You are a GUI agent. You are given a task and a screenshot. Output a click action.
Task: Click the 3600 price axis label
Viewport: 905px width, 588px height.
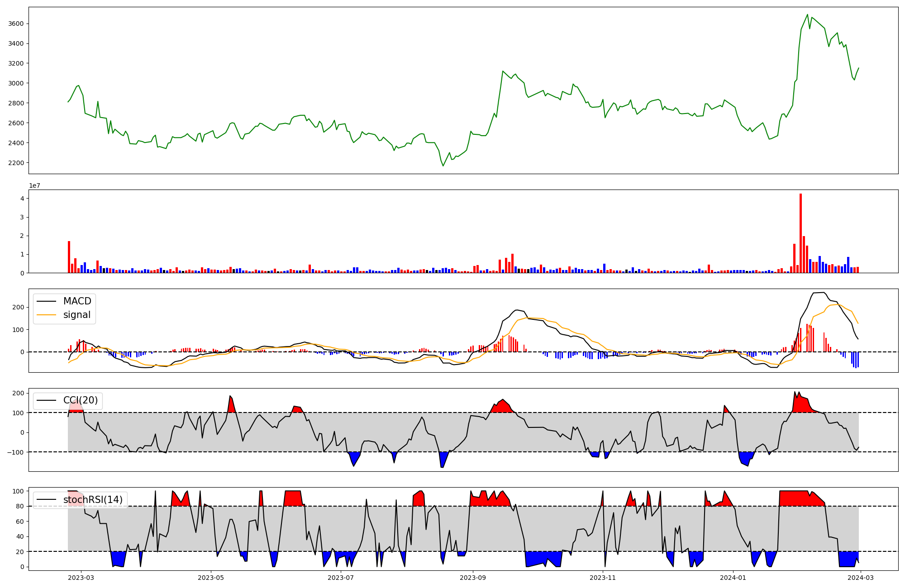tap(16, 24)
